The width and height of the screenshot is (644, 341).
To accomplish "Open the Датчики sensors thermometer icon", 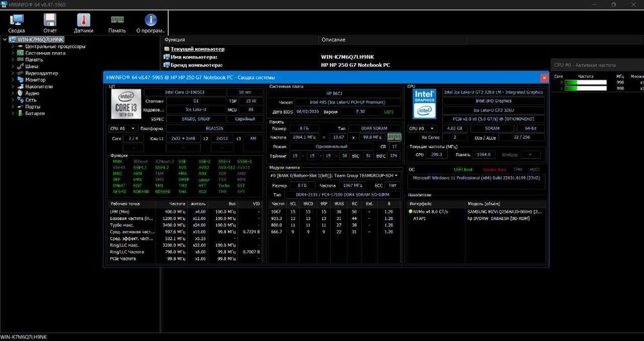I will coord(83,23).
